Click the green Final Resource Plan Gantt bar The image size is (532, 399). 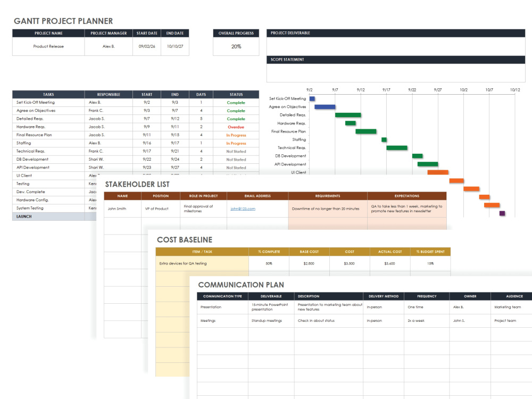(366, 131)
